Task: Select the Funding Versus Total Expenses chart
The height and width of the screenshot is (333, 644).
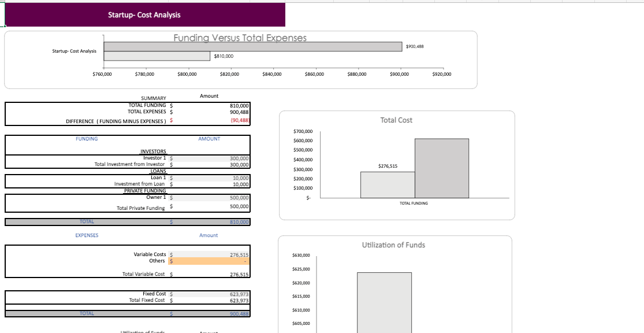Action: pyautogui.click(x=240, y=38)
